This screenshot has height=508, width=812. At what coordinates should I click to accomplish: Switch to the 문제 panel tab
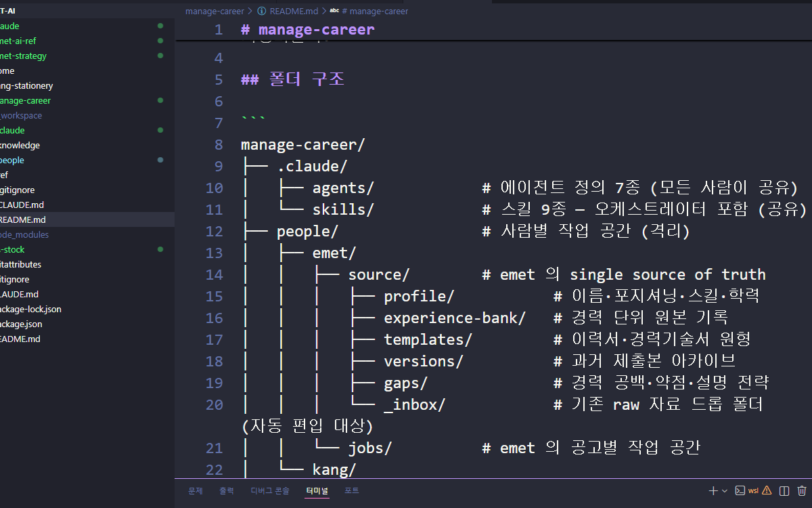pos(196,490)
